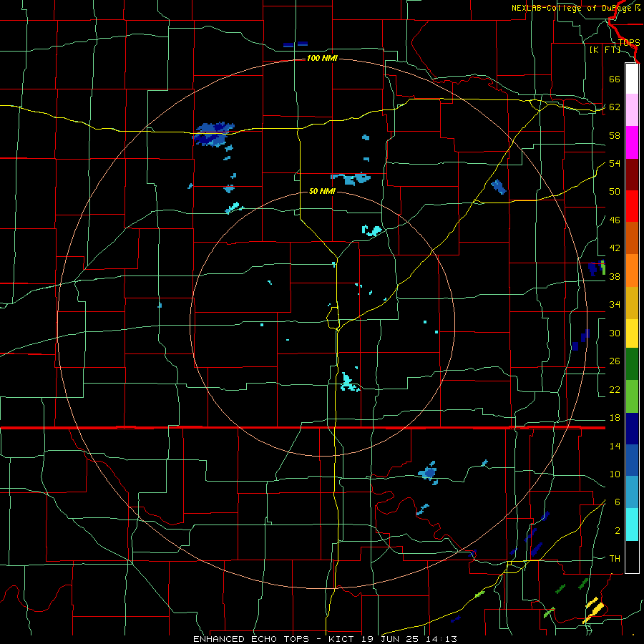The height and width of the screenshot is (644, 644).
Task: Choose the gold legend color band
Action: click(632, 302)
